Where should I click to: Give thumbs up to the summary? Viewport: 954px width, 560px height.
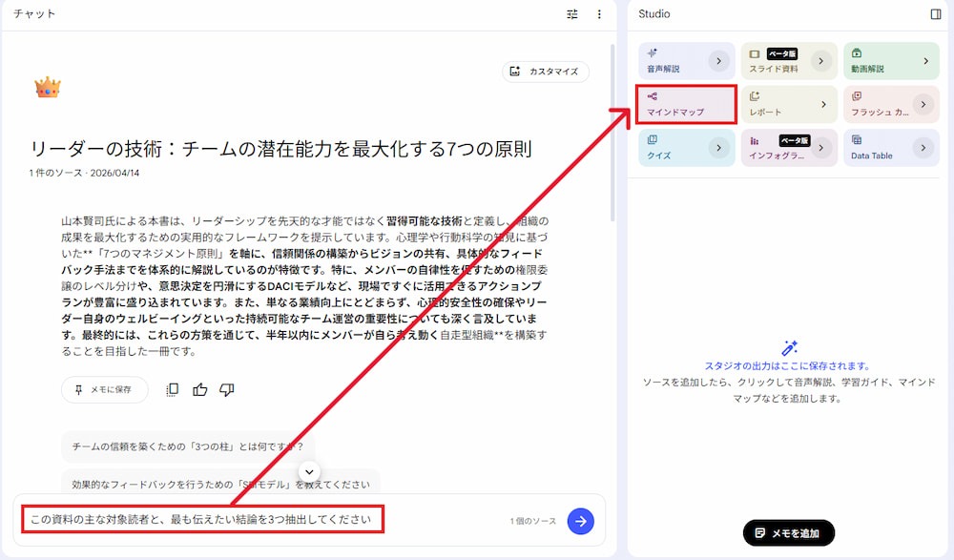[x=200, y=389]
